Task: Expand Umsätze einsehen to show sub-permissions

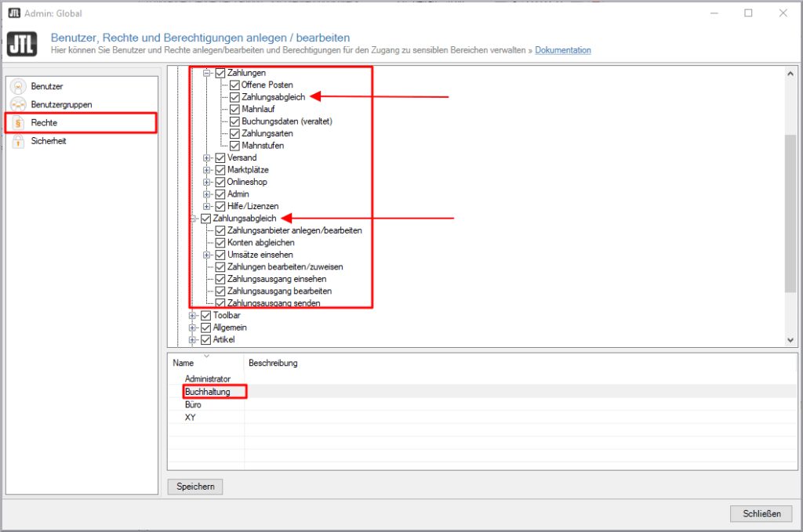Action: pos(208,254)
